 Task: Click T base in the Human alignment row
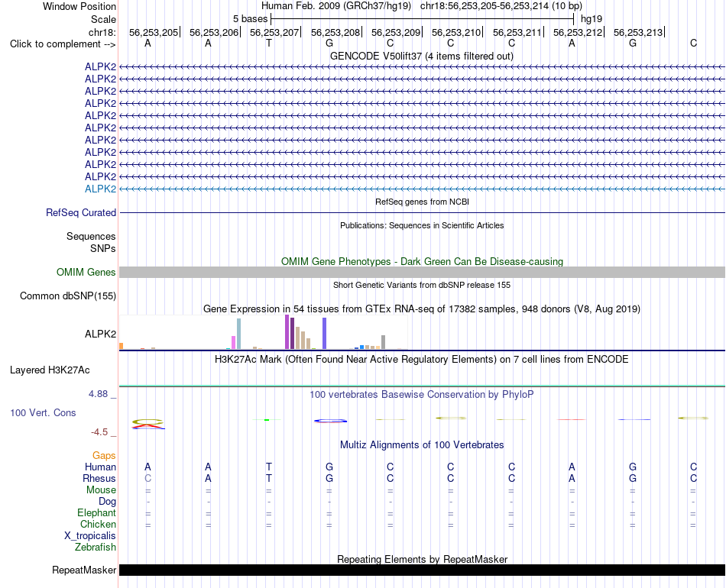point(269,467)
